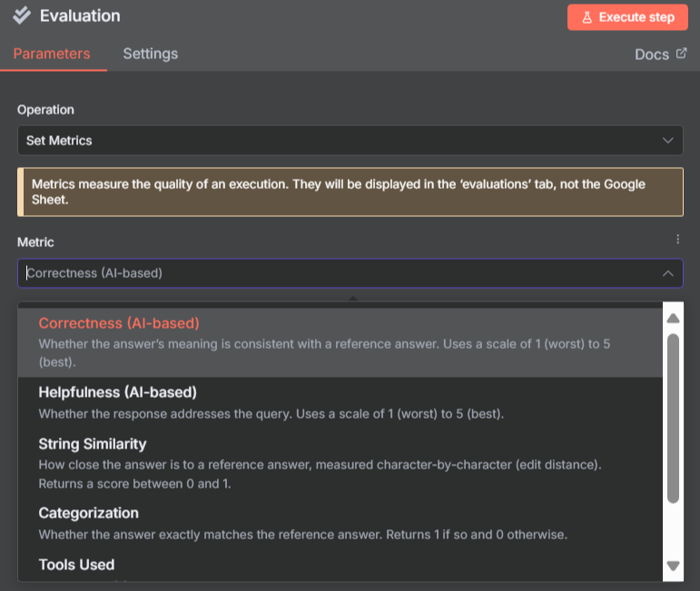
Task: Click the scrollbar down arrow in the metric list
Action: (673, 566)
